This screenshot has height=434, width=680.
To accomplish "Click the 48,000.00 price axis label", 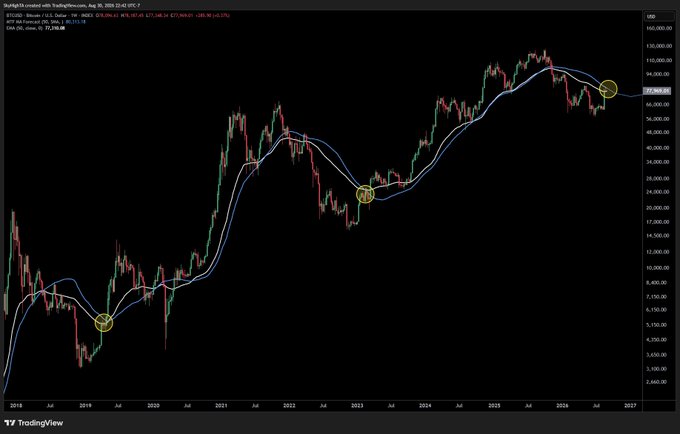I will point(658,133).
